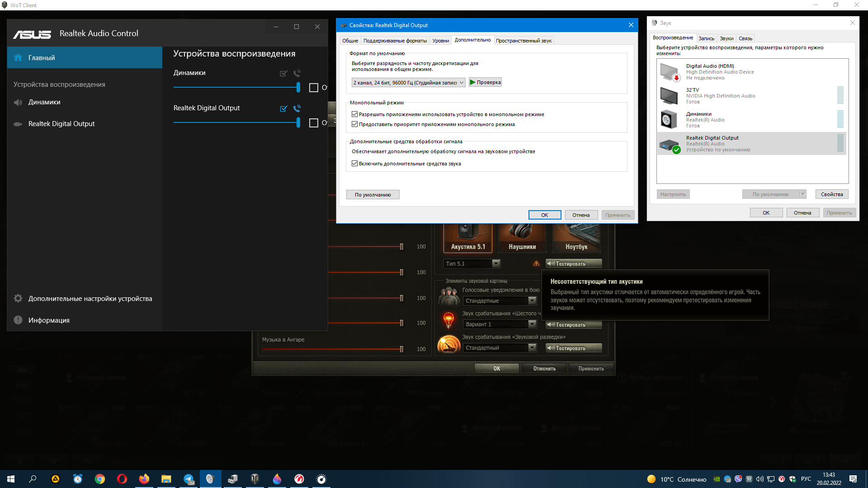Click the orange warning triangle near Тестировать
Viewport: 868px width, 488px height.
(536, 263)
